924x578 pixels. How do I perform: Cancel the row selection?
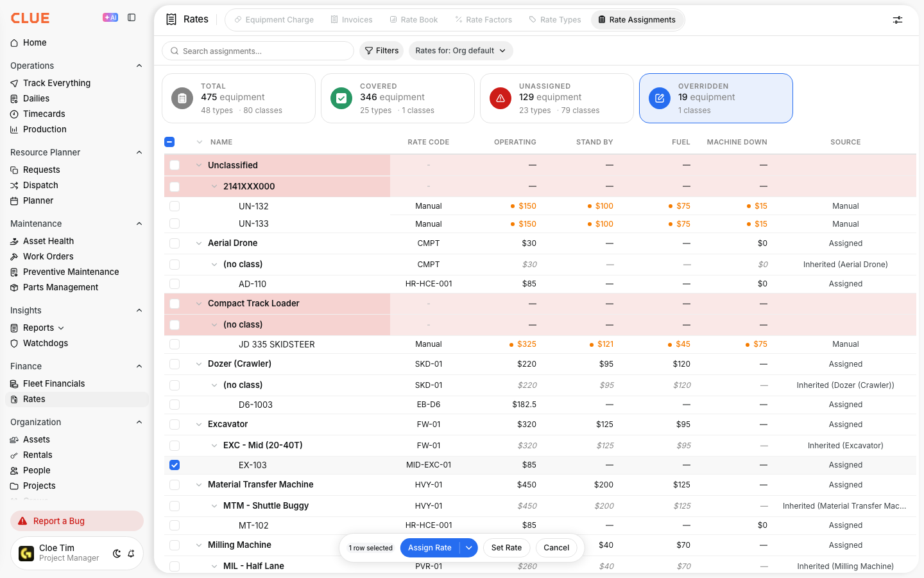click(556, 548)
